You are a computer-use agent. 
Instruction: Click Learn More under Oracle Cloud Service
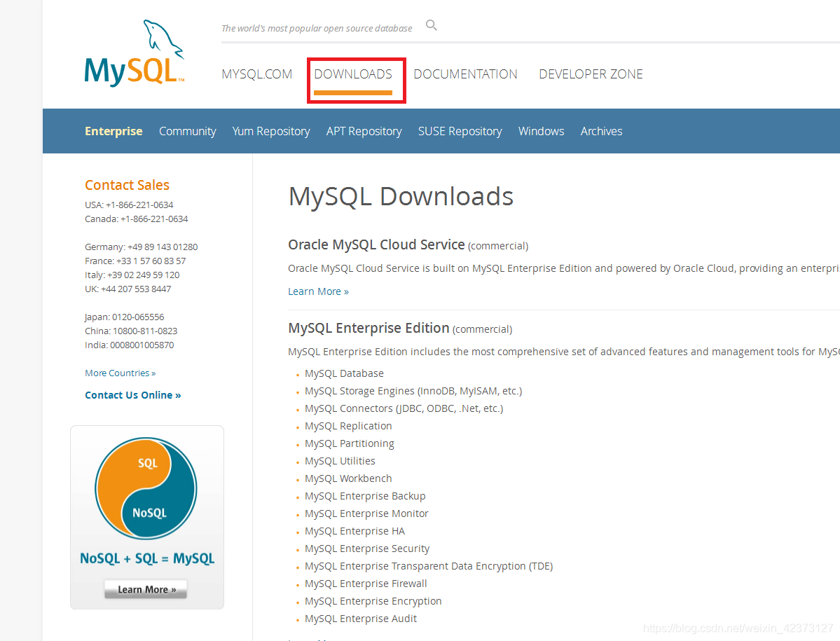(x=318, y=291)
